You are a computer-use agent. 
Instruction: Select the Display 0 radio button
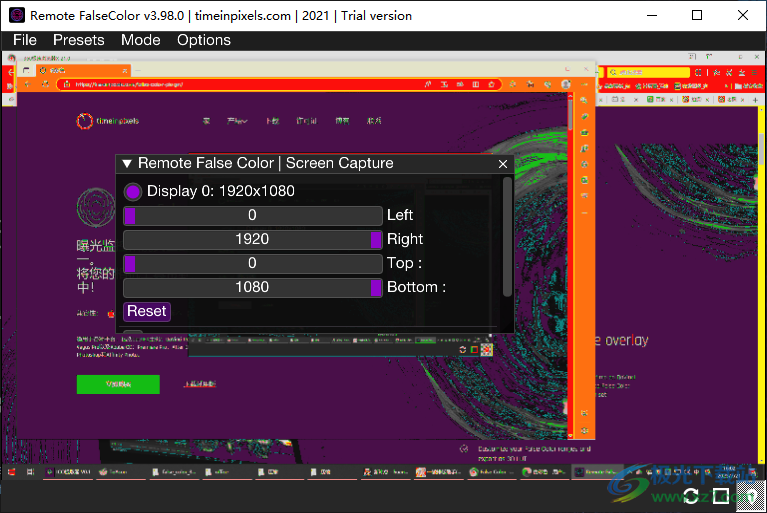pos(133,192)
